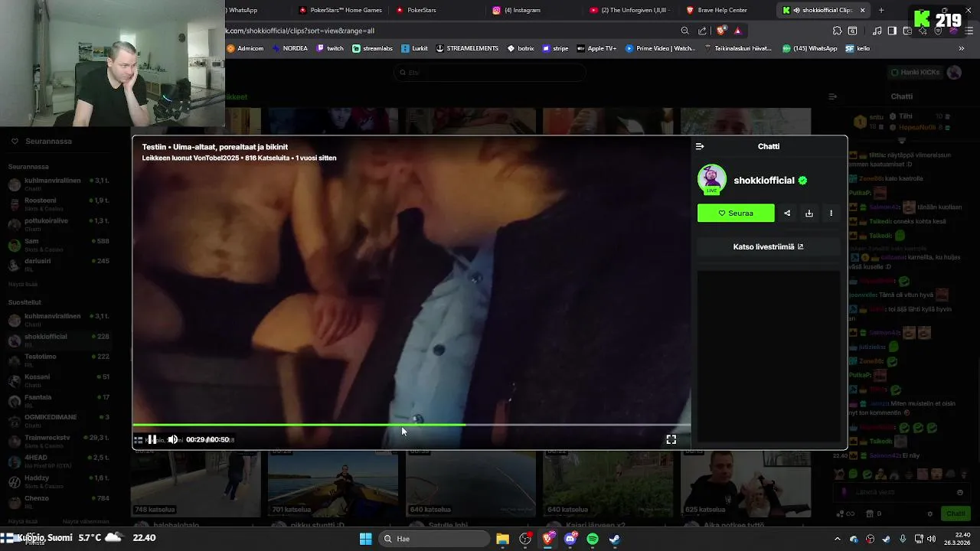Open the 748 katselua clip thumbnail
Screen dimensions: 980x551
click(195, 482)
